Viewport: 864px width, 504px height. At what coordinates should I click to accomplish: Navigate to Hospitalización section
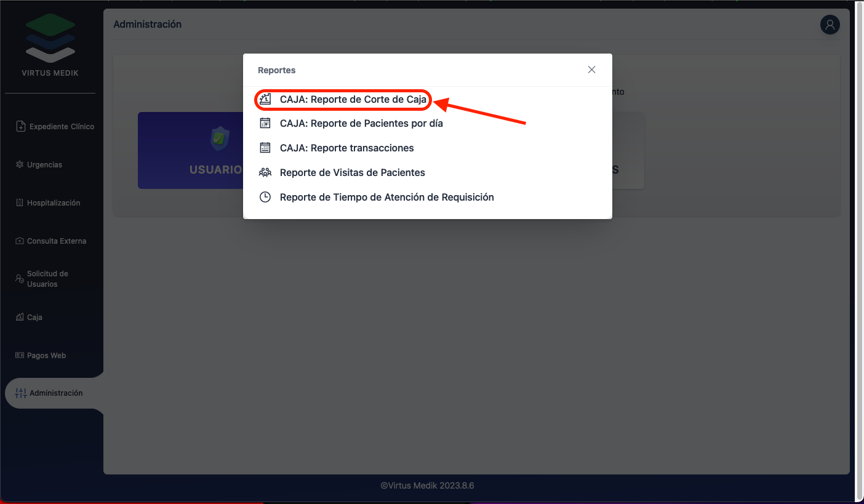(x=53, y=203)
